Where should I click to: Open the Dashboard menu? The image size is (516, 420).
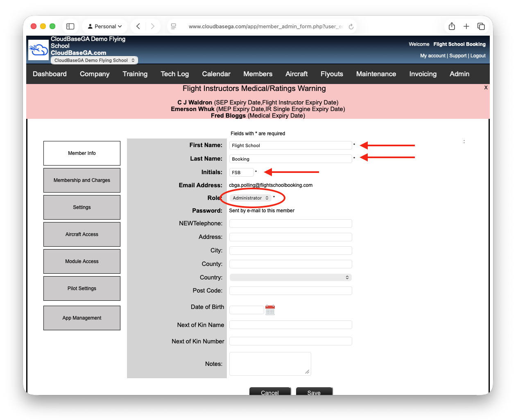pos(50,74)
